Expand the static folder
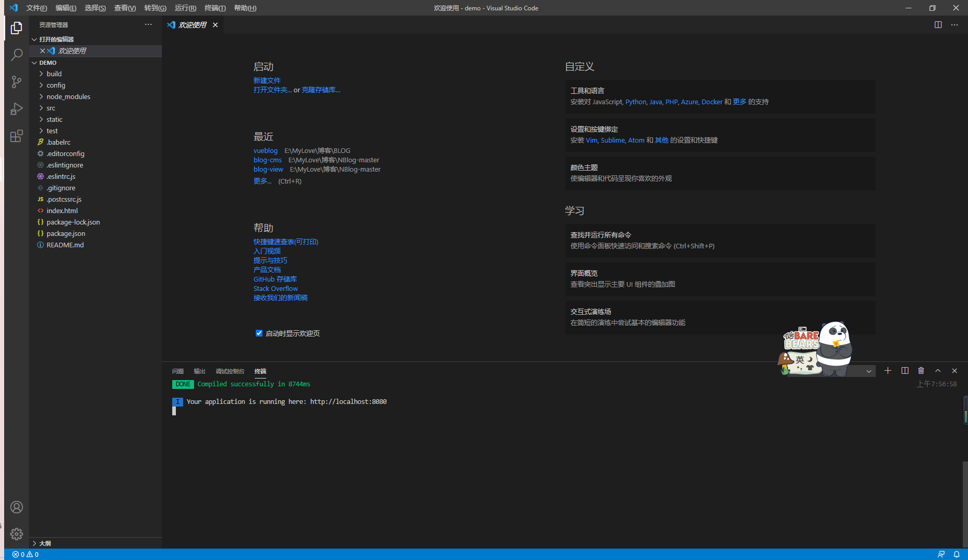This screenshot has height=560, width=968. coord(54,119)
